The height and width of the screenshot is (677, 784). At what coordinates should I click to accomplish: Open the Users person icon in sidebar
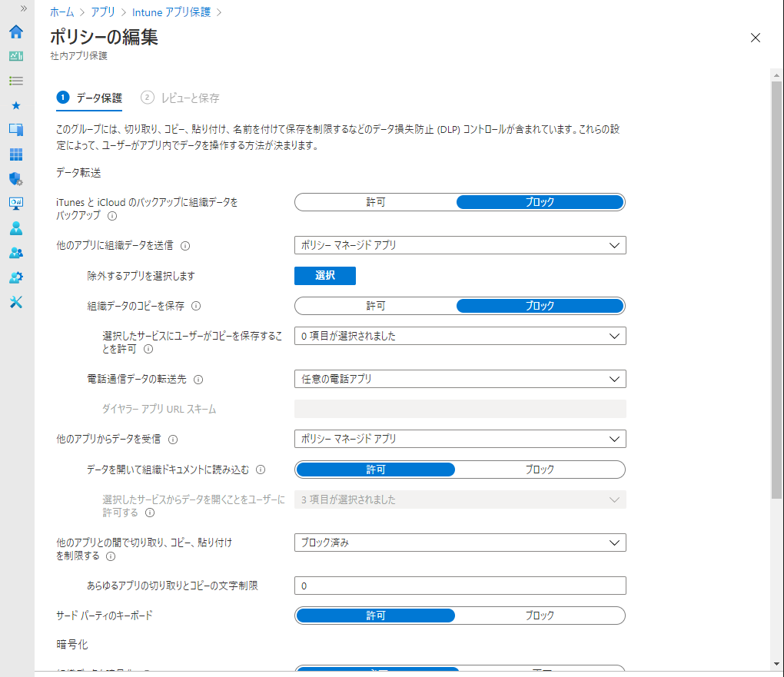(16, 228)
